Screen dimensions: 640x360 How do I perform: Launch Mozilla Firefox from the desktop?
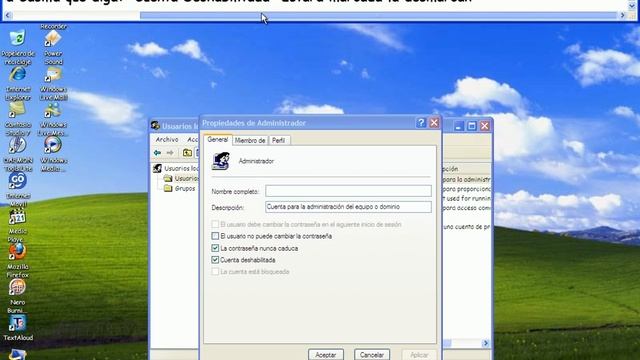(x=18, y=252)
